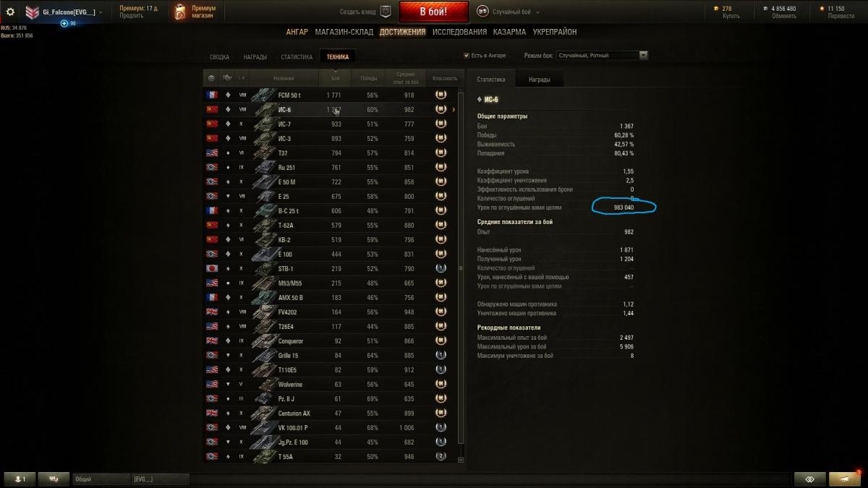This screenshot has width=868, height=488.
Task: Click the red В бой! button
Action: [434, 12]
